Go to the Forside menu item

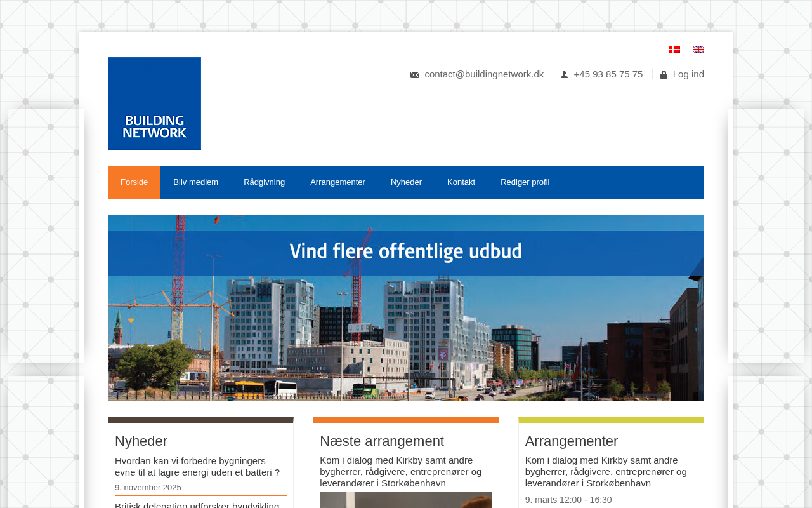click(134, 182)
